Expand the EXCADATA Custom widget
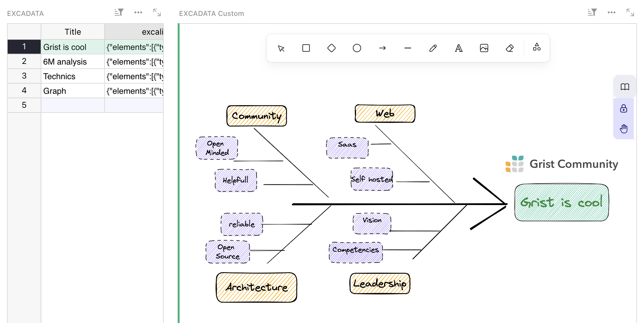 pyautogui.click(x=630, y=13)
